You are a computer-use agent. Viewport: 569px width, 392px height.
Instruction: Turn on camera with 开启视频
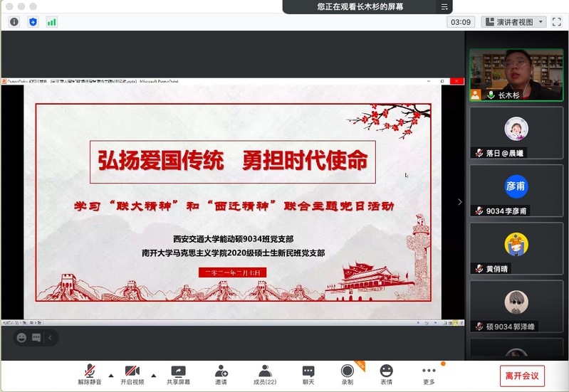tap(132, 375)
